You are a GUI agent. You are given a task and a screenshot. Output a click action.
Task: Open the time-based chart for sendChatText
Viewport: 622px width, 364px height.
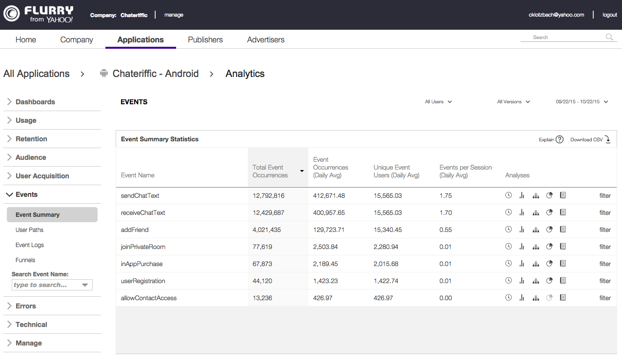[508, 195]
